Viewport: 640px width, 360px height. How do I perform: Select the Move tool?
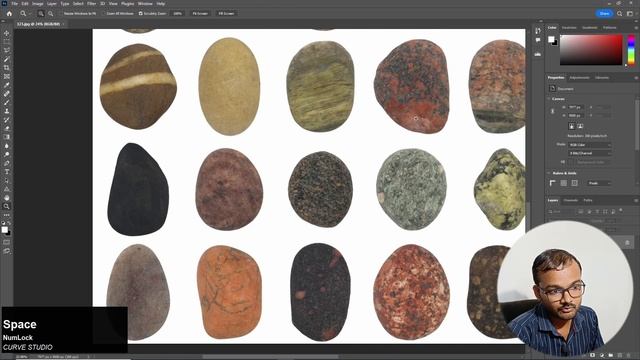[x=7, y=33]
